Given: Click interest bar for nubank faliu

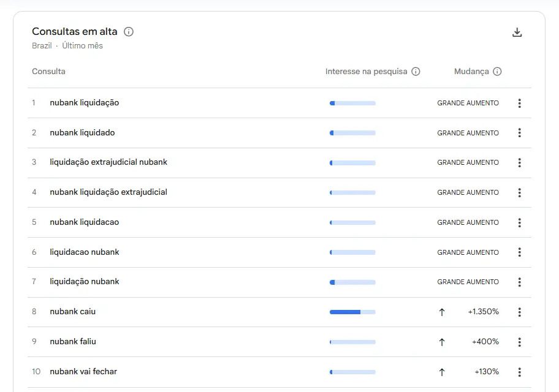Looking at the screenshot, I should (x=352, y=342).
